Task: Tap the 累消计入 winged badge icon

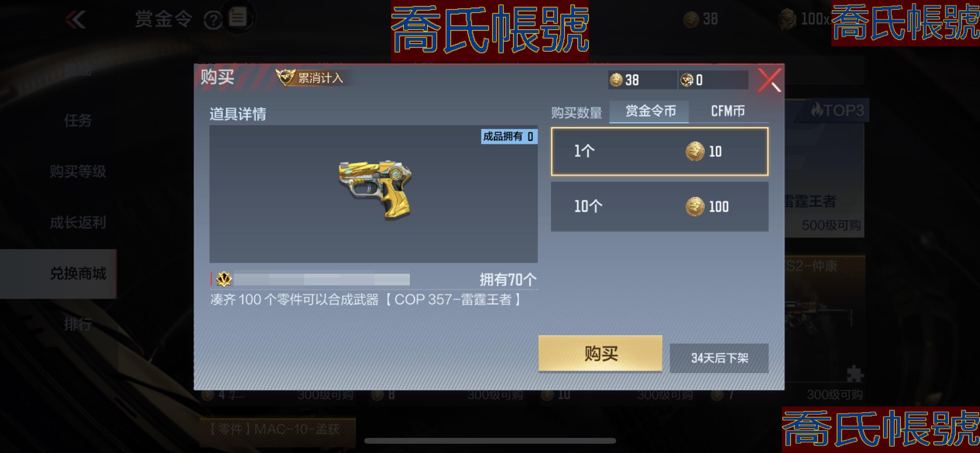Action: 285,77
